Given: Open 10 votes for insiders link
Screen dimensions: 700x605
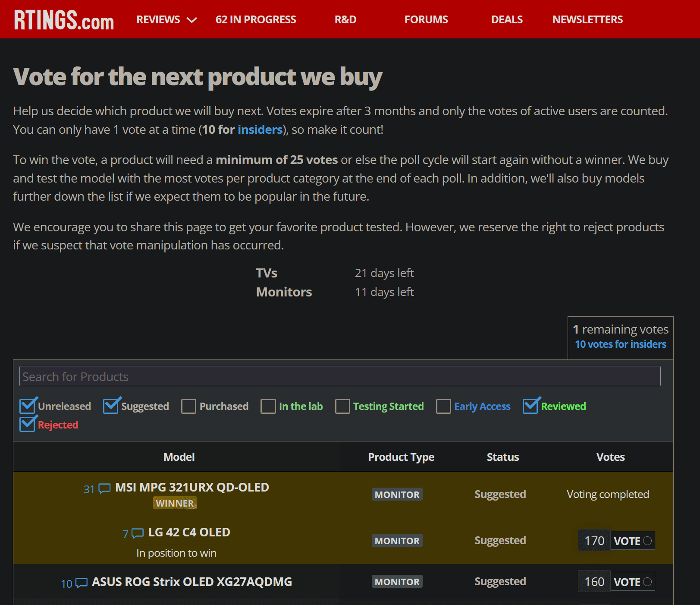Looking at the screenshot, I should 621,344.
